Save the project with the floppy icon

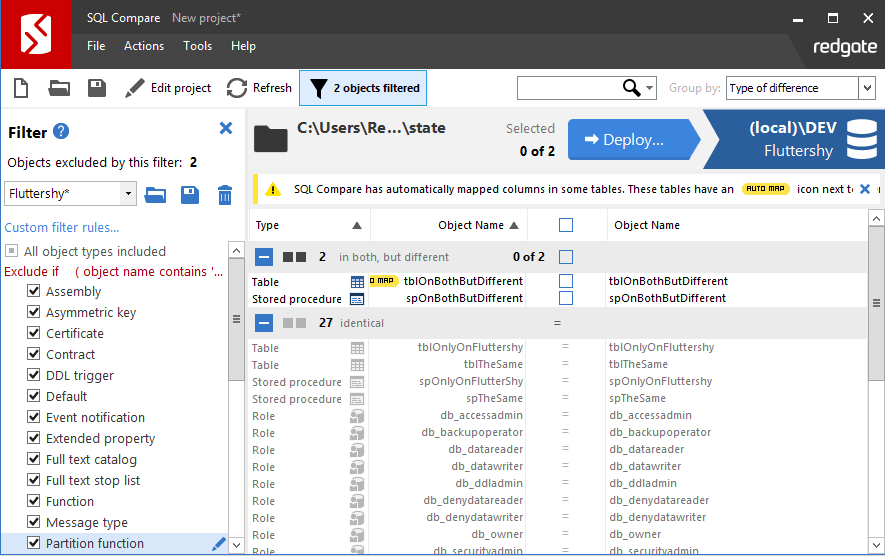[97, 88]
